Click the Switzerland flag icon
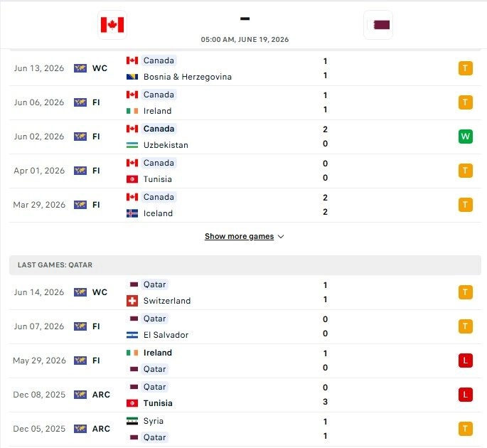This screenshot has height=448, width=487. click(x=132, y=301)
